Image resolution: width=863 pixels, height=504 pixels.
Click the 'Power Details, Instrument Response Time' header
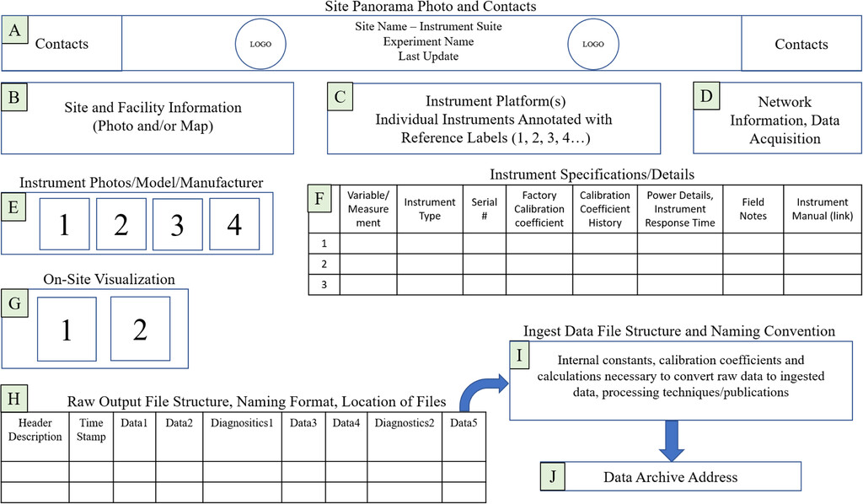click(680, 209)
